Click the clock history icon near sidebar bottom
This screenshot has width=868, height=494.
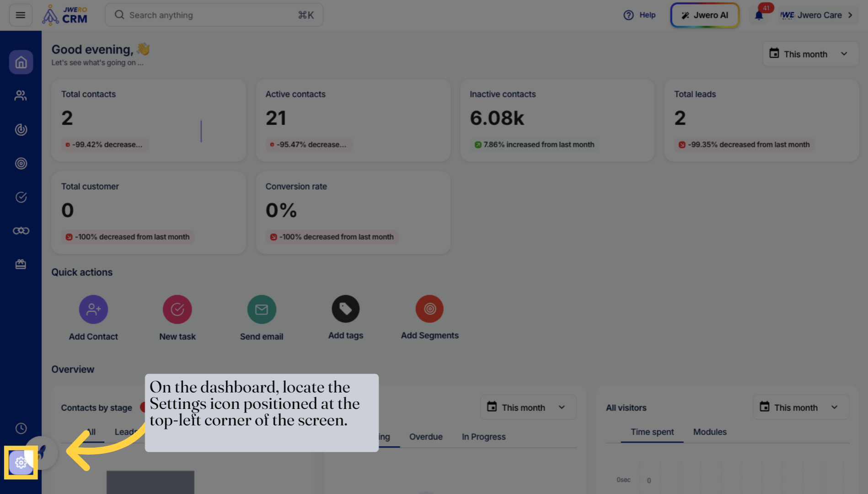tap(21, 428)
